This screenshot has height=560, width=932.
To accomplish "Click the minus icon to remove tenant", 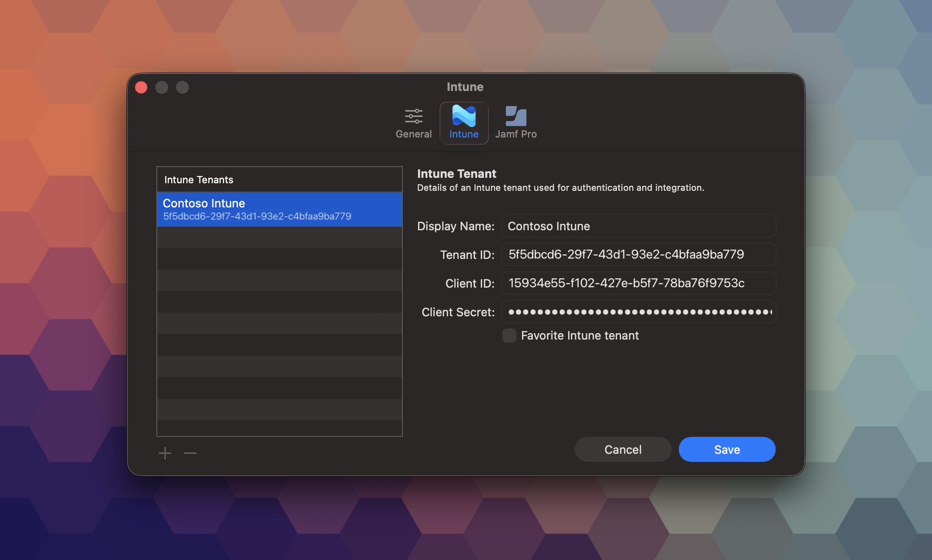I will point(190,453).
